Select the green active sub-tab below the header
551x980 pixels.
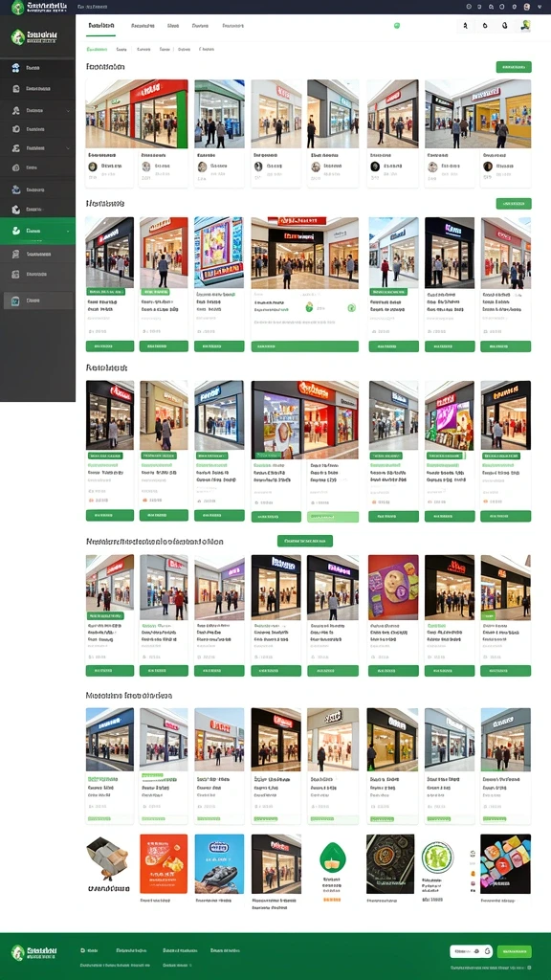pos(97,49)
